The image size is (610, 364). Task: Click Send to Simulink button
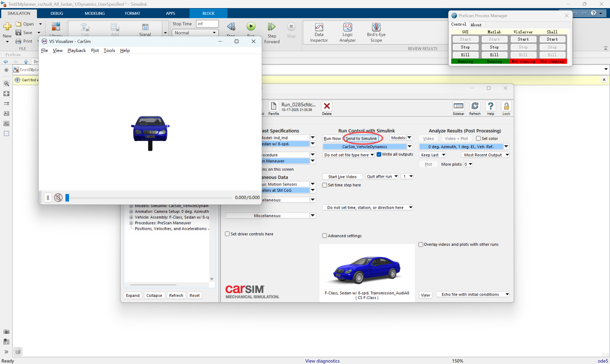tap(361, 138)
